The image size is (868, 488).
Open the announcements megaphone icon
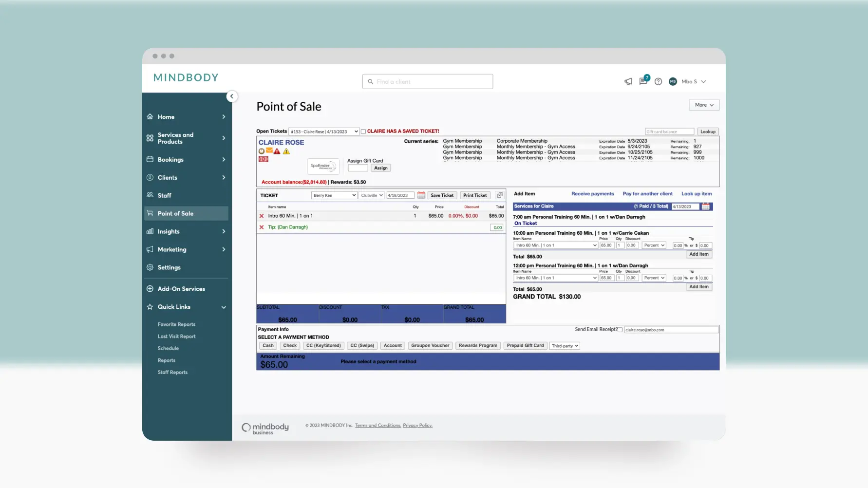click(628, 81)
